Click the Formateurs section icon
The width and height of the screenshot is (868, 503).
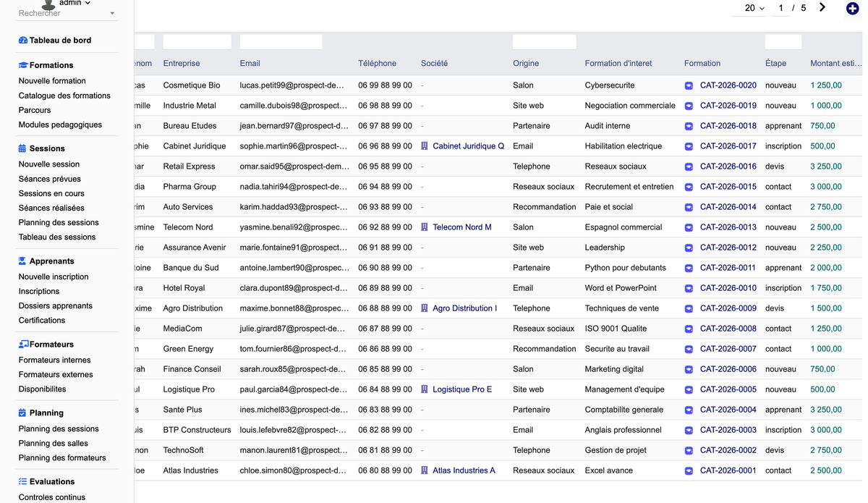24,345
